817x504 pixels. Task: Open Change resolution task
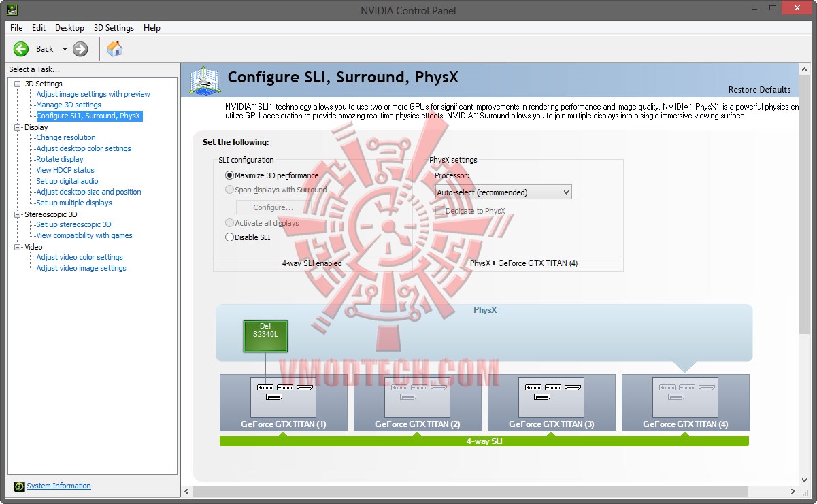[66, 137]
